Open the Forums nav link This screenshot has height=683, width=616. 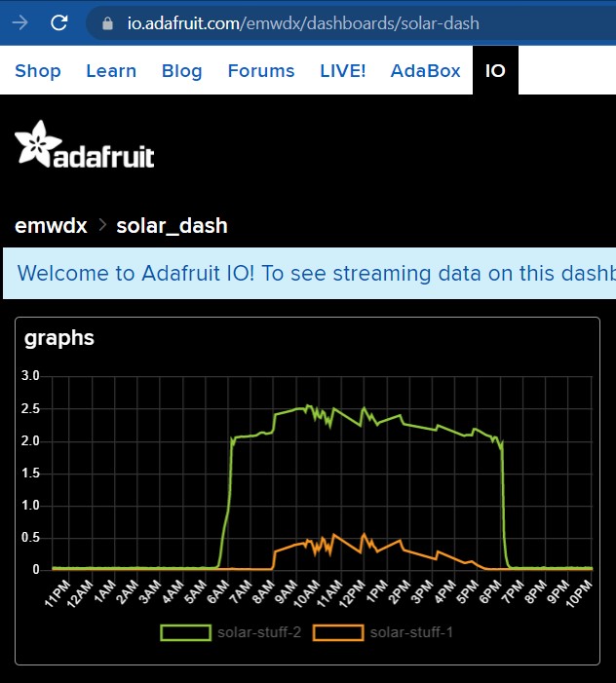click(261, 70)
